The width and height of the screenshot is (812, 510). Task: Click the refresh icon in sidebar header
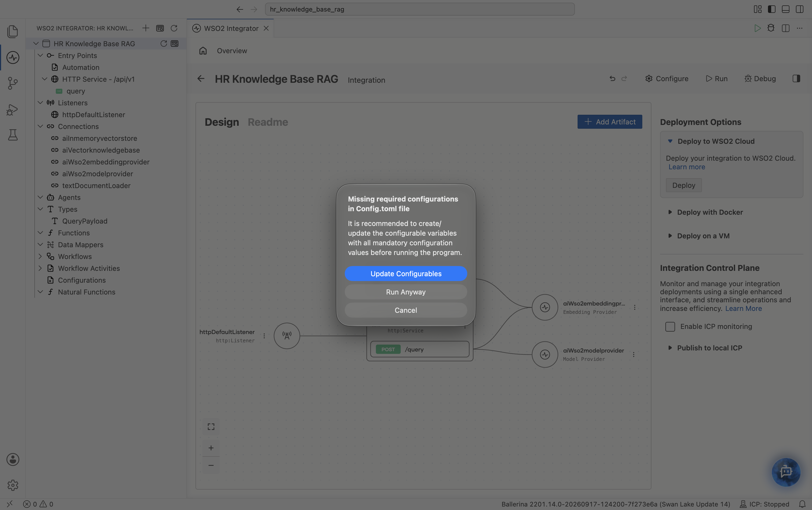tap(174, 28)
